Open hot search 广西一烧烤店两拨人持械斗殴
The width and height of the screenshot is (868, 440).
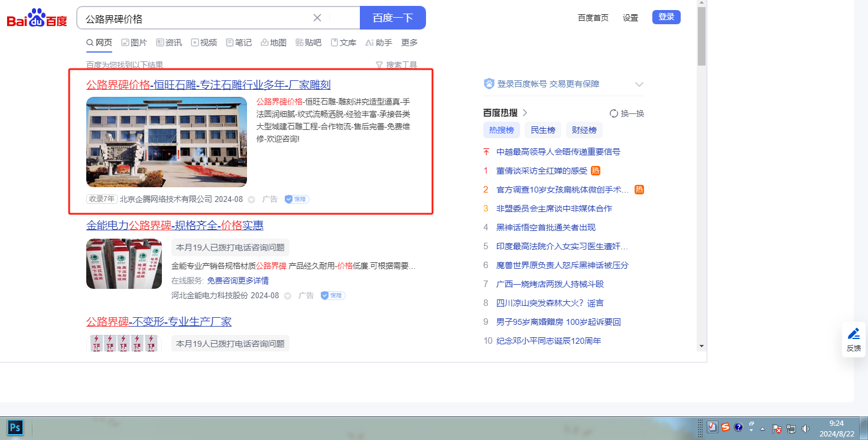tap(550, 284)
